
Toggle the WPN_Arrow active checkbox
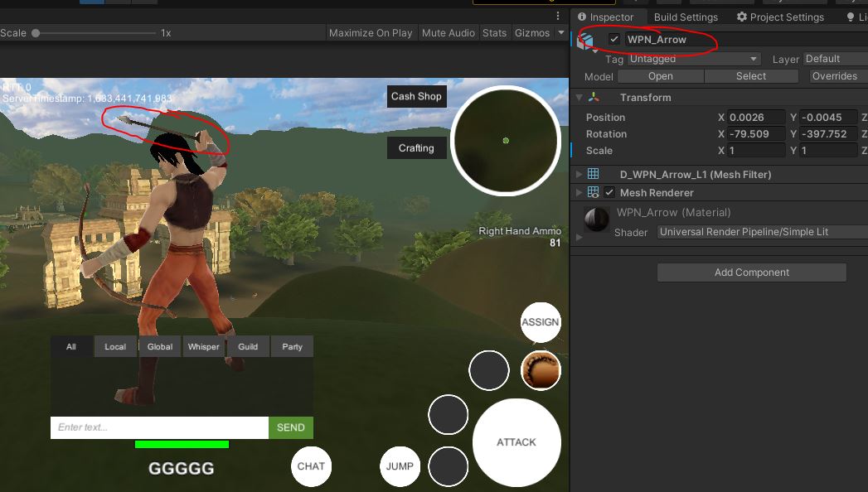pos(614,39)
